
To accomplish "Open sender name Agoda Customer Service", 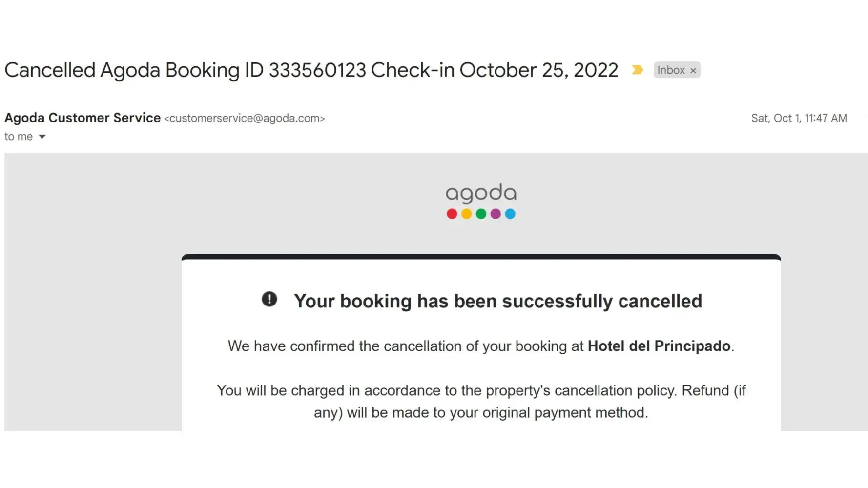I will [83, 118].
